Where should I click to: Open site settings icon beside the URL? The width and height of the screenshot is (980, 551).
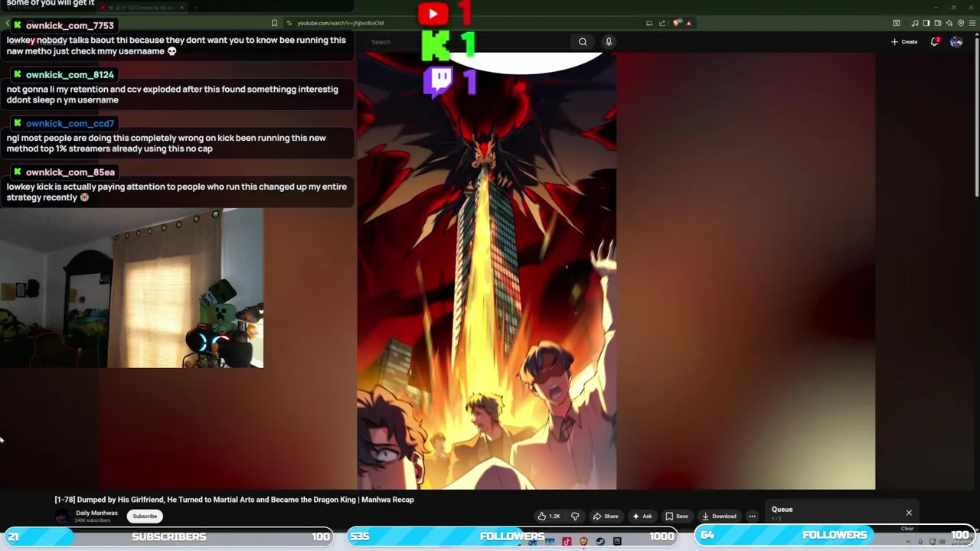point(289,23)
